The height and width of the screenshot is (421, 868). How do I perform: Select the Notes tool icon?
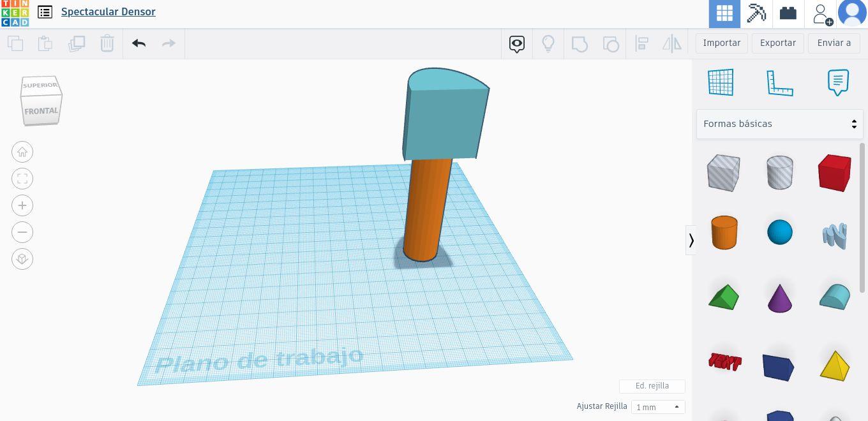[x=838, y=83]
